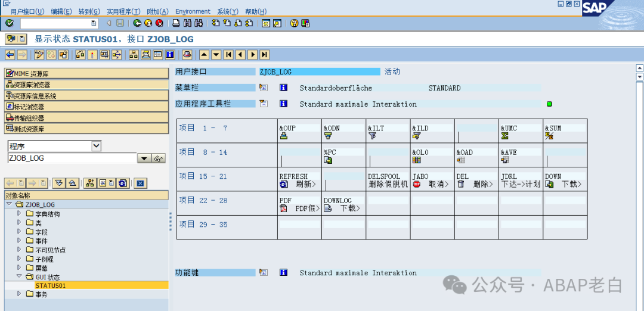Screen dimensions: 644x311
Task: Open the ZJOB_LOG object name history dropdown arrow
Action: tap(144, 158)
